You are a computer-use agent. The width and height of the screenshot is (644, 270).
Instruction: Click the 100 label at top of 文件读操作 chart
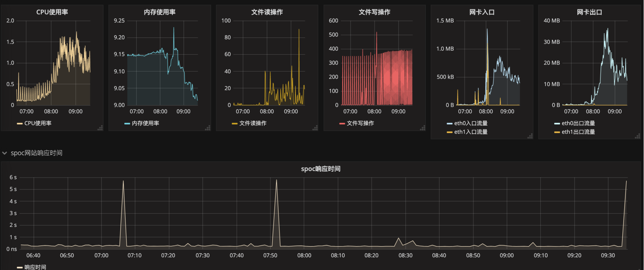[x=226, y=20]
